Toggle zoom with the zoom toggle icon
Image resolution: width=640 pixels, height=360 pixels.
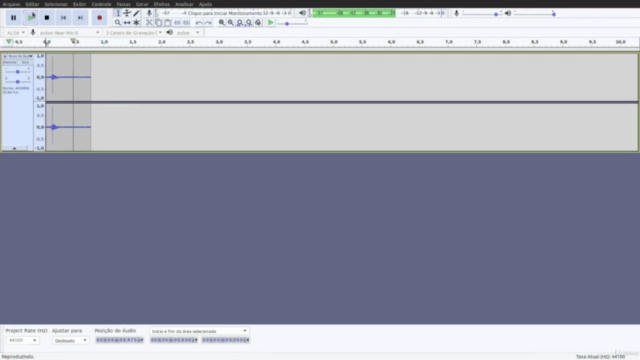[x=258, y=23]
